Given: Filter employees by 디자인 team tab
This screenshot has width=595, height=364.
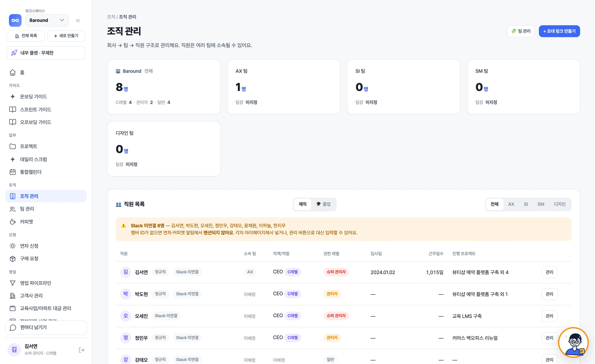Looking at the screenshot, I should [559, 204].
